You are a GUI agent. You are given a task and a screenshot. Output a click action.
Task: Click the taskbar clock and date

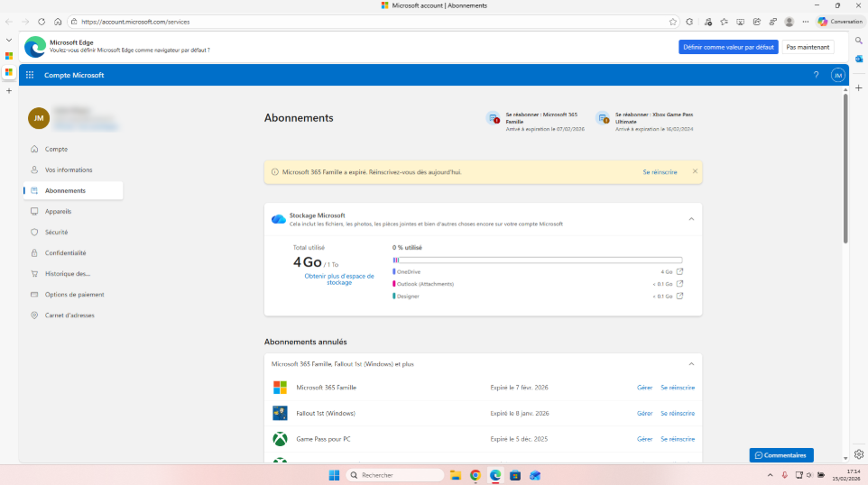(845, 475)
